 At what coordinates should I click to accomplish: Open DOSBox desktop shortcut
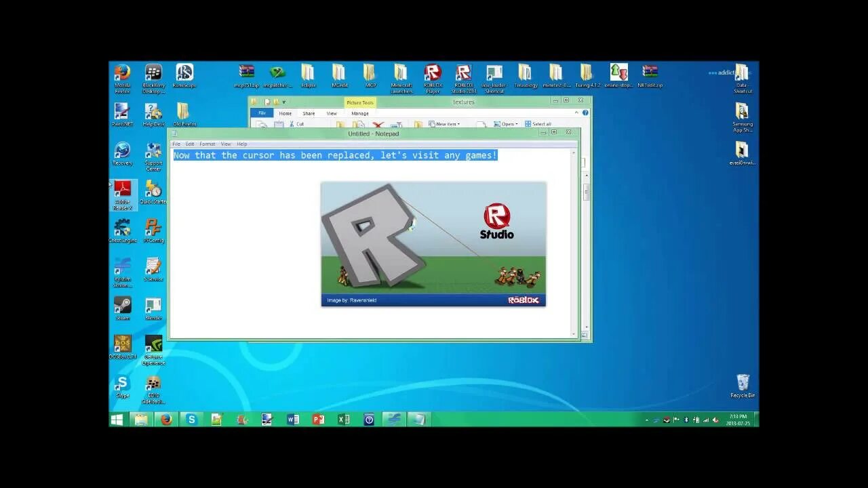122,347
